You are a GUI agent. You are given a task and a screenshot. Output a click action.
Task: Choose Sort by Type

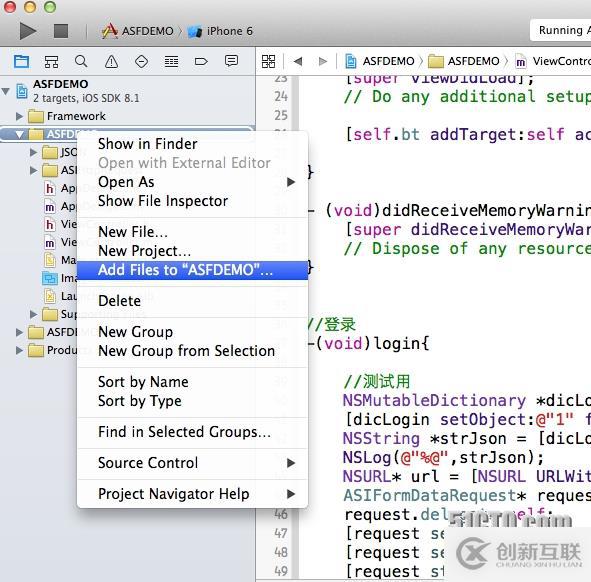pyautogui.click(x=192, y=401)
